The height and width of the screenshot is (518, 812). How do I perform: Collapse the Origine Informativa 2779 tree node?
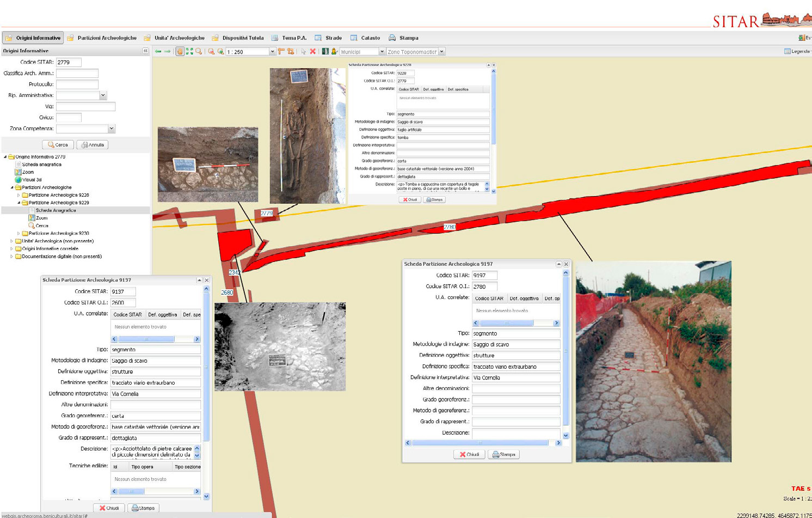click(x=5, y=157)
